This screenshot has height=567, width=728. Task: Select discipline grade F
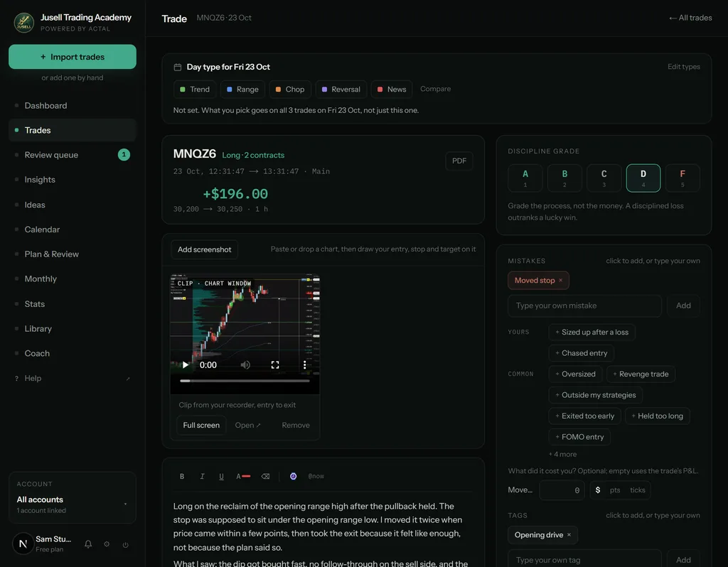[682, 178]
